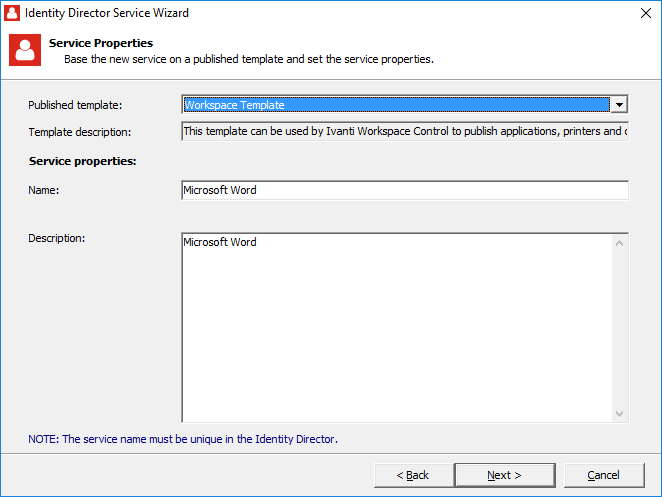
Task: Click the "Template description:" label
Action: (x=80, y=131)
